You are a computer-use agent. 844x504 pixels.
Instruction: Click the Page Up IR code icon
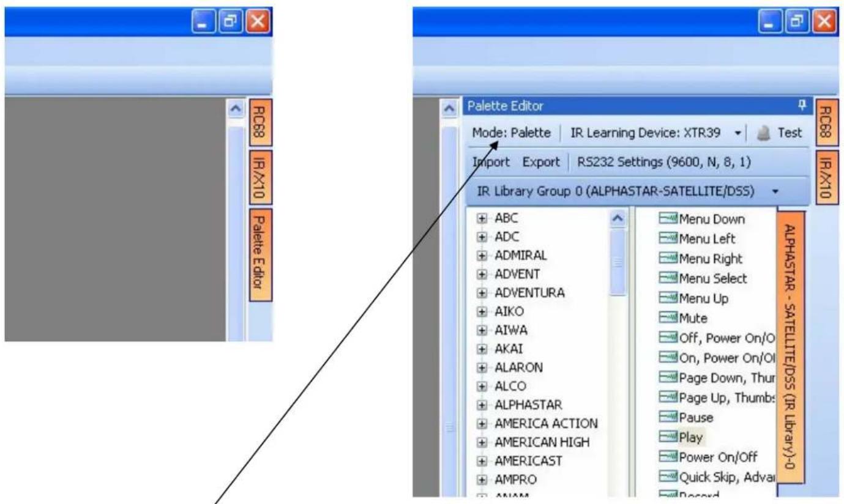point(668,398)
